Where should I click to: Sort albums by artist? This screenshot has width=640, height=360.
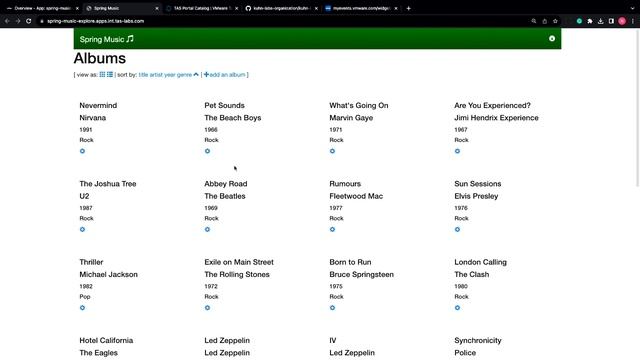156,75
